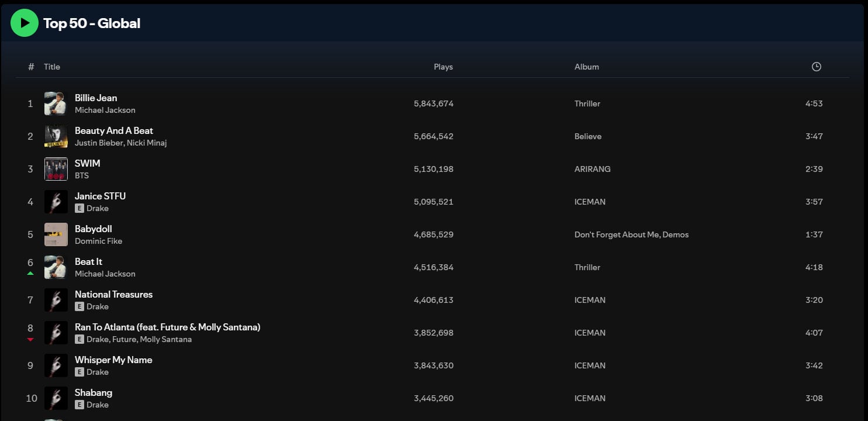Open Beauty And A Beat cover art
Viewport: 868px width, 421px height.
click(56, 136)
